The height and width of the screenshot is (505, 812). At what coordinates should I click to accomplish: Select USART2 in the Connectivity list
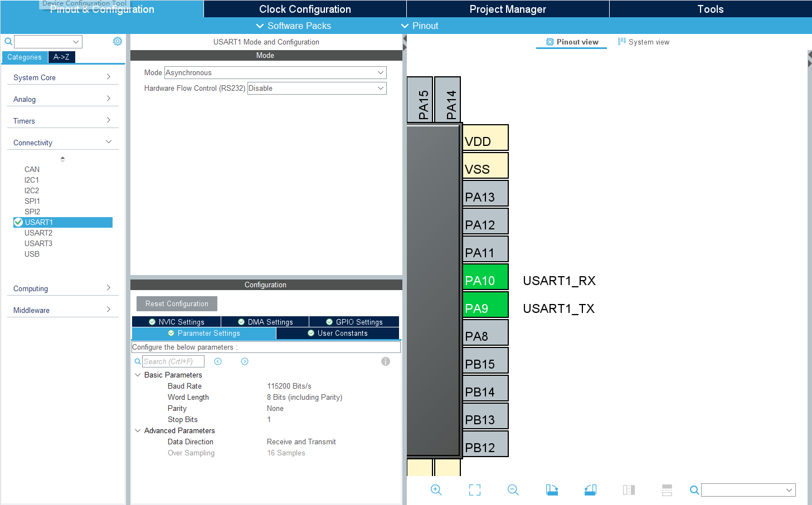pos(37,233)
